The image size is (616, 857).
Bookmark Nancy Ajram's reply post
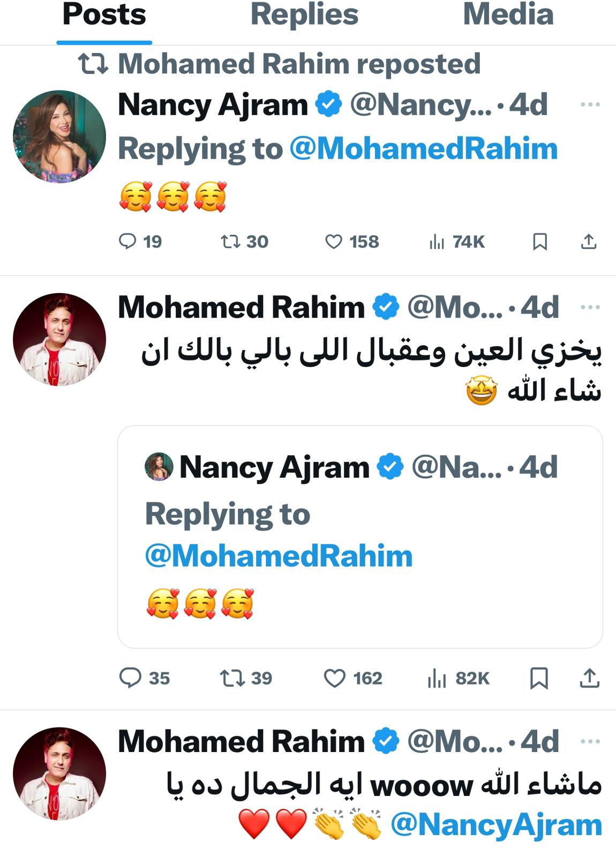pyautogui.click(x=540, y=242)
